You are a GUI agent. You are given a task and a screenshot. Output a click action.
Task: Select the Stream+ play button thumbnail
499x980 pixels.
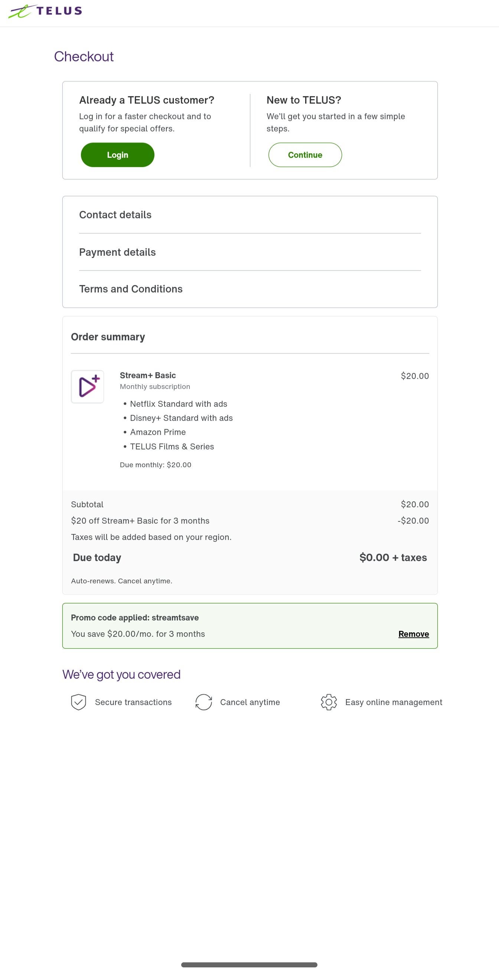coord(87,387)
